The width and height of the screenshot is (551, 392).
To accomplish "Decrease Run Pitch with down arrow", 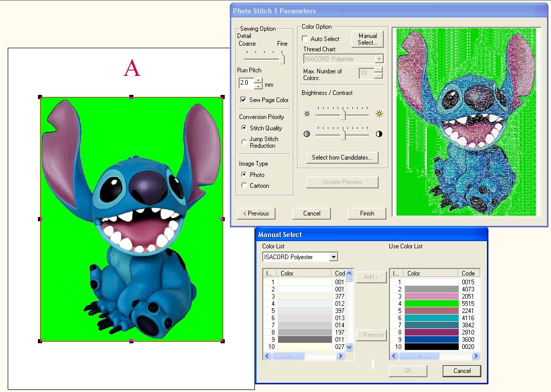I will click(258, 86).
